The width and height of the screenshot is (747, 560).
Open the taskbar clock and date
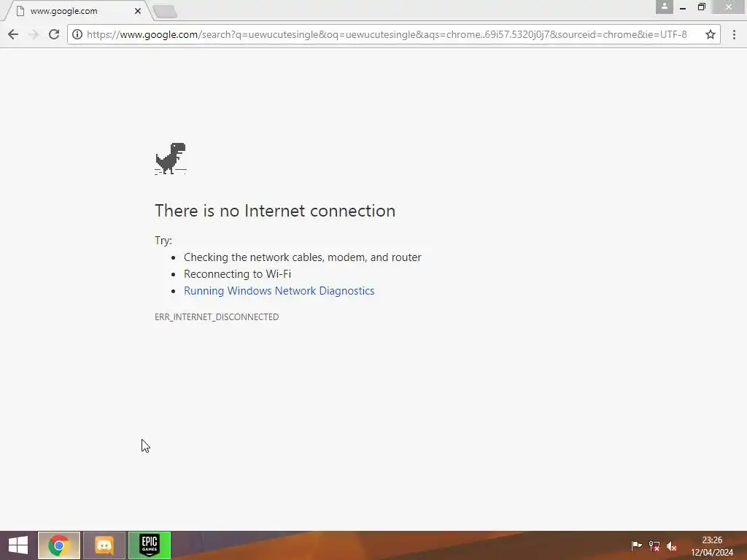pos(712,546)
